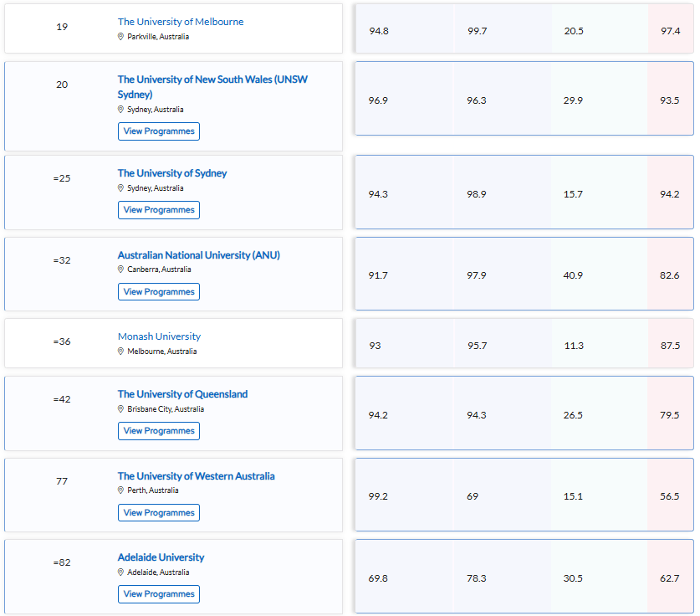The image size is (700, 616).
Task: Click location pin next to Canberra, Australia
Action: coord(121,269)
